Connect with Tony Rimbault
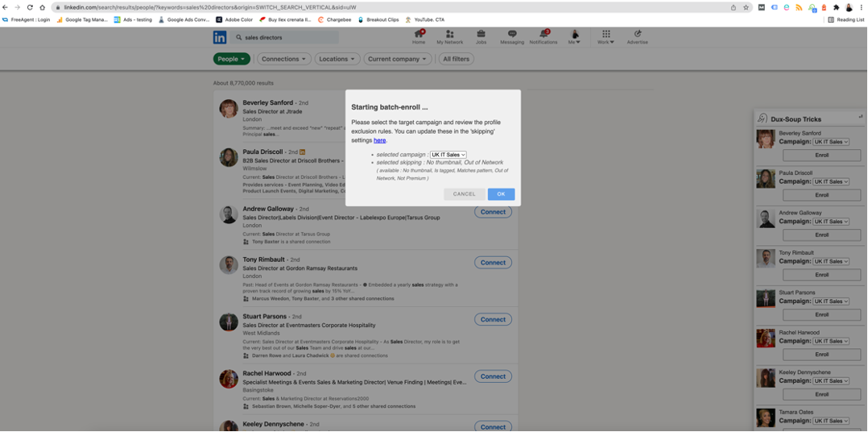 point(493,263)
